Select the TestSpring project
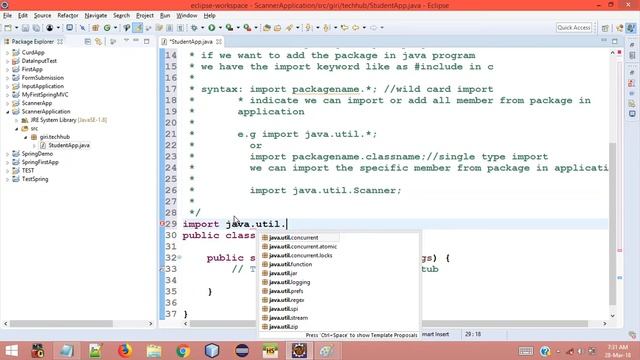640x360 pixels. pos(35,179)
